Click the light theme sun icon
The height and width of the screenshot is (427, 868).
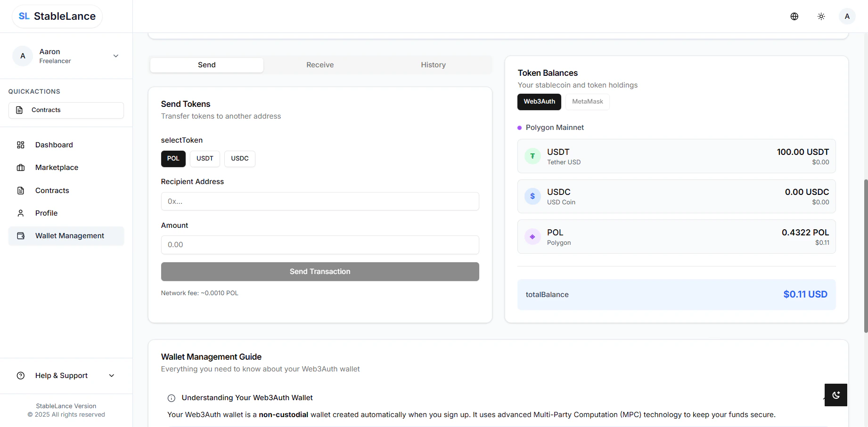tap(821, 16)
